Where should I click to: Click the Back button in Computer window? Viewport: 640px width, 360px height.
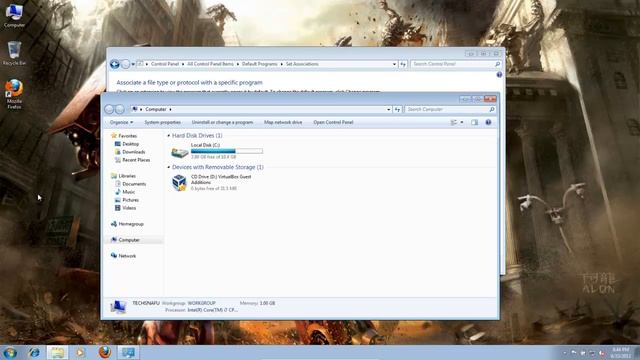tap(109, 109)
